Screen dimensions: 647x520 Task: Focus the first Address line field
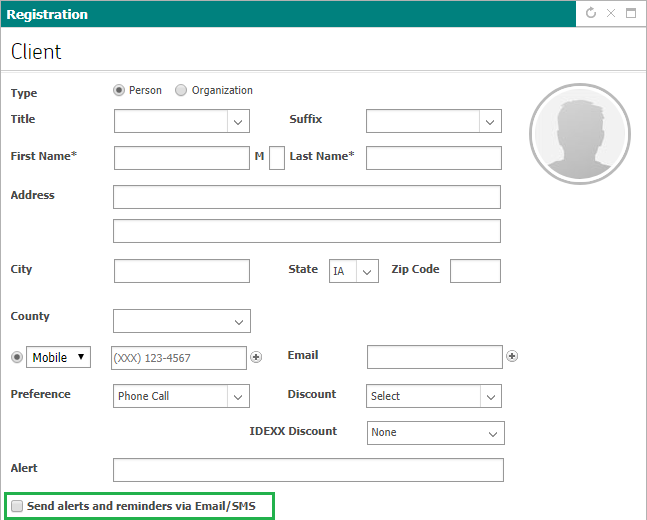point(307,197)
